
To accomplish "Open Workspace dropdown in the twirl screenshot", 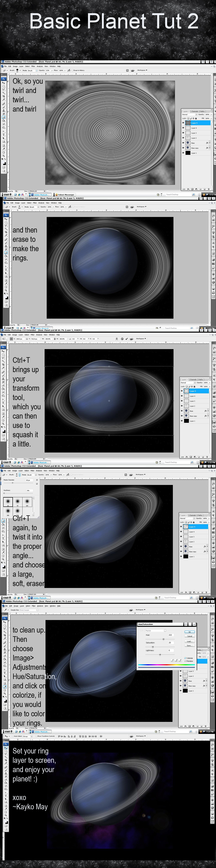I will pyautogui.click(x=142, y=70).
